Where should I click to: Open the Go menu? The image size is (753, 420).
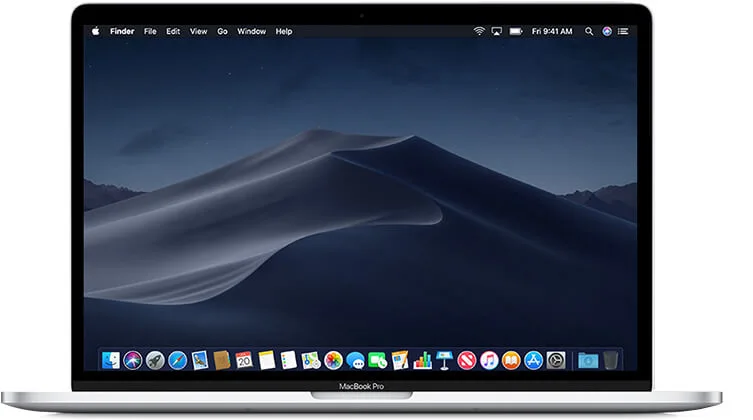click(x=222, y=31)
